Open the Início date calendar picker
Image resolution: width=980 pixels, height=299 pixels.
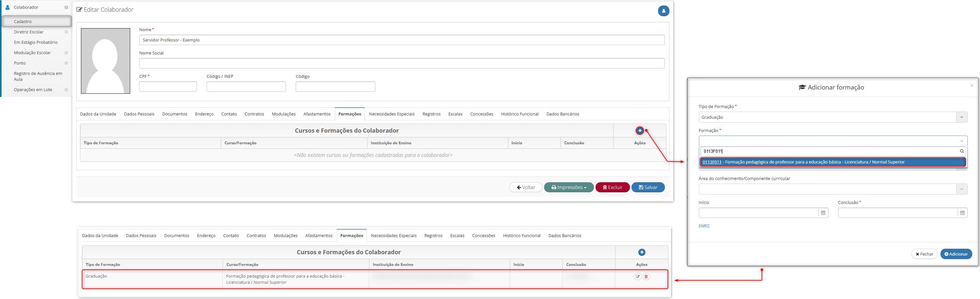point(823,213)
